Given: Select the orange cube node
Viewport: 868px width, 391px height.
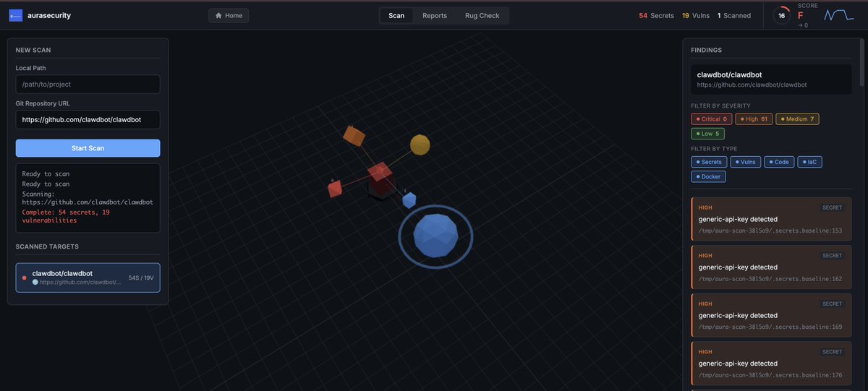Looking at the screenshot, I should [x=354, y=135].
